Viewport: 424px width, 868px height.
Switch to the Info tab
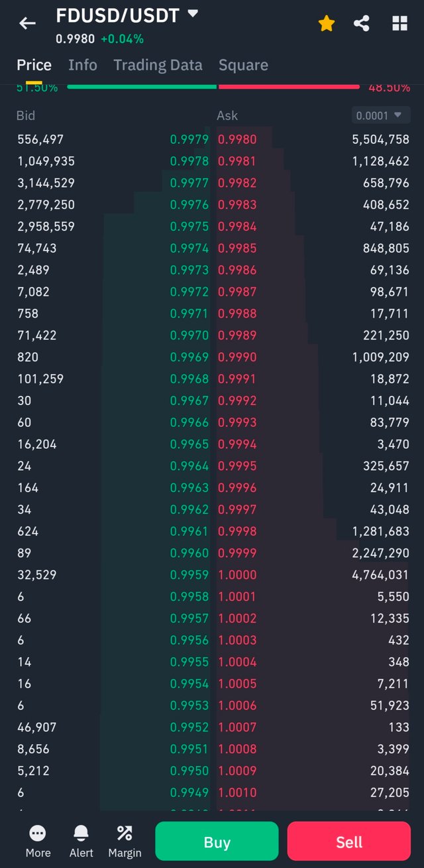coord(83,65)
